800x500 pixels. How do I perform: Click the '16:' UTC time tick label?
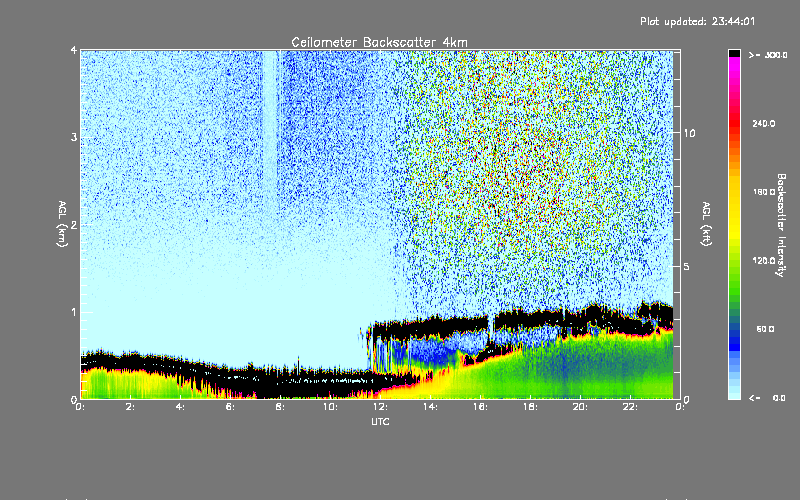480,407
